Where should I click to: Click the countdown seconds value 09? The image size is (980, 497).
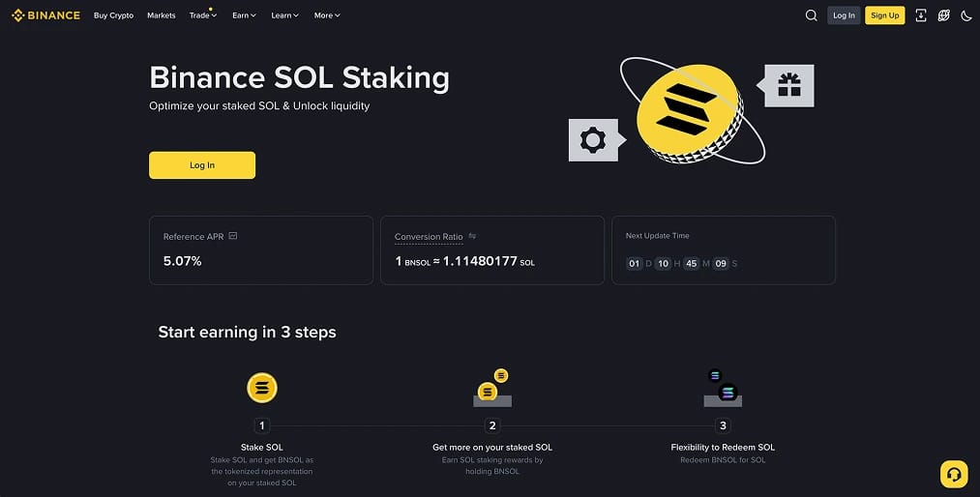(x=721, y=263)
